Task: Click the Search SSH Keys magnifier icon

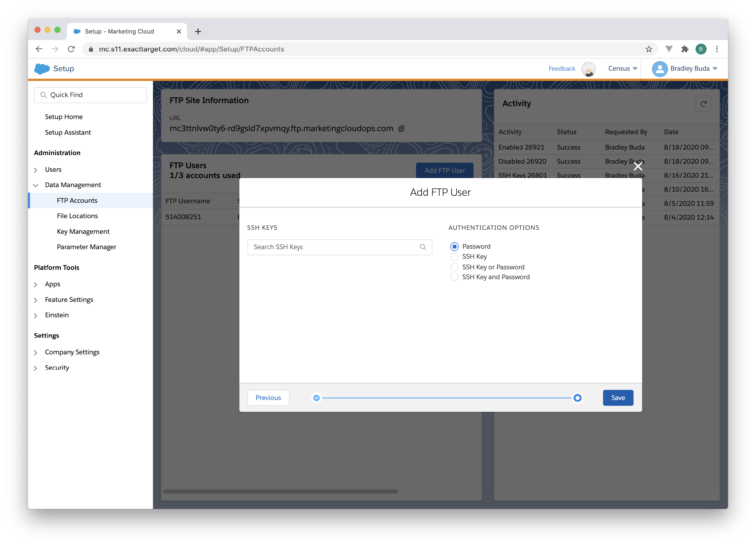Action: click(x=423, y=247)
